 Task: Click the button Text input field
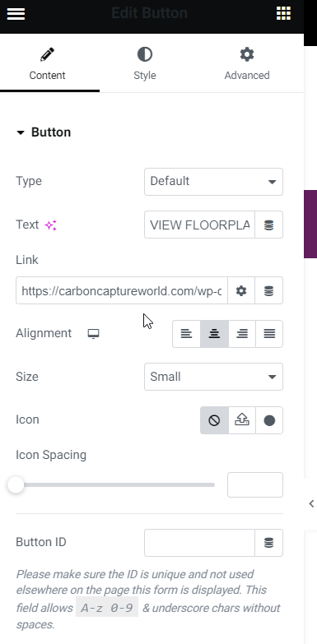point(199,225)
